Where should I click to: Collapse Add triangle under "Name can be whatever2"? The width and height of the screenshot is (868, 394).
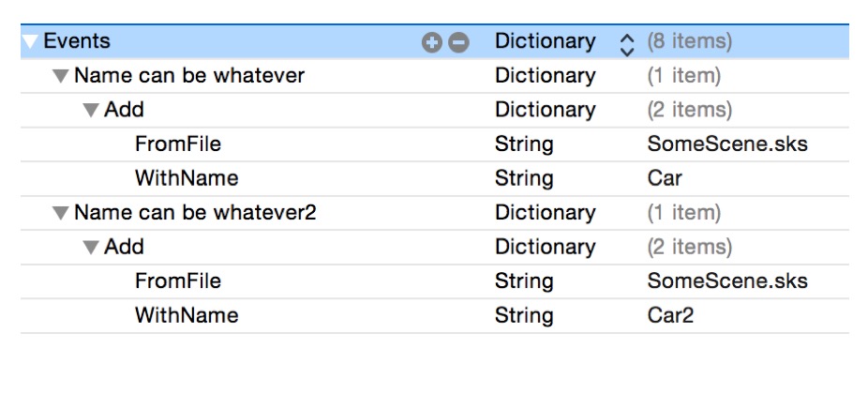(x=91, y=248)
